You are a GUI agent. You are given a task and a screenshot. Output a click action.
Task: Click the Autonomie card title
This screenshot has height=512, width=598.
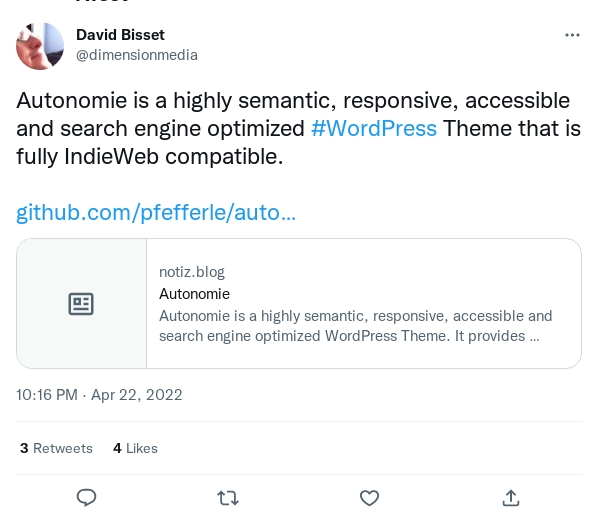[x=195, y=294]
